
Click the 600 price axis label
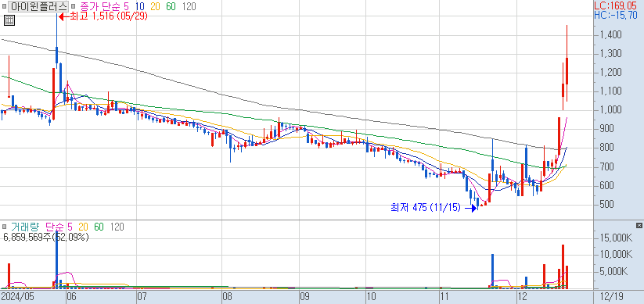[606, 186]
